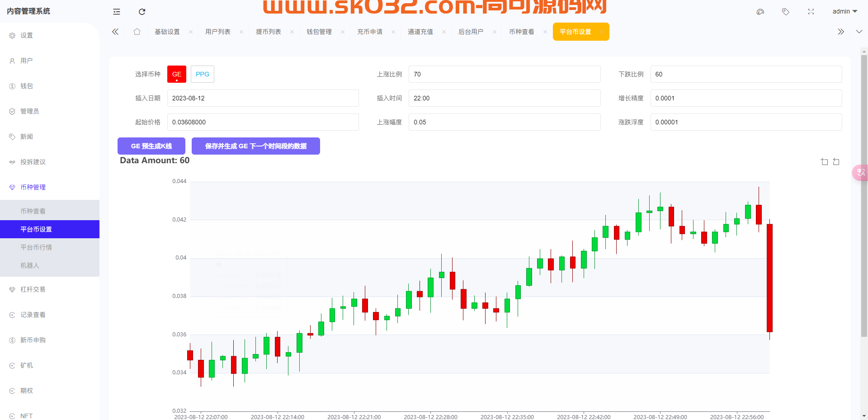The width and height of the screenshot is (868, 420).
Task: Click chart zoom reset icon
Action: click(x=836, y=162)
